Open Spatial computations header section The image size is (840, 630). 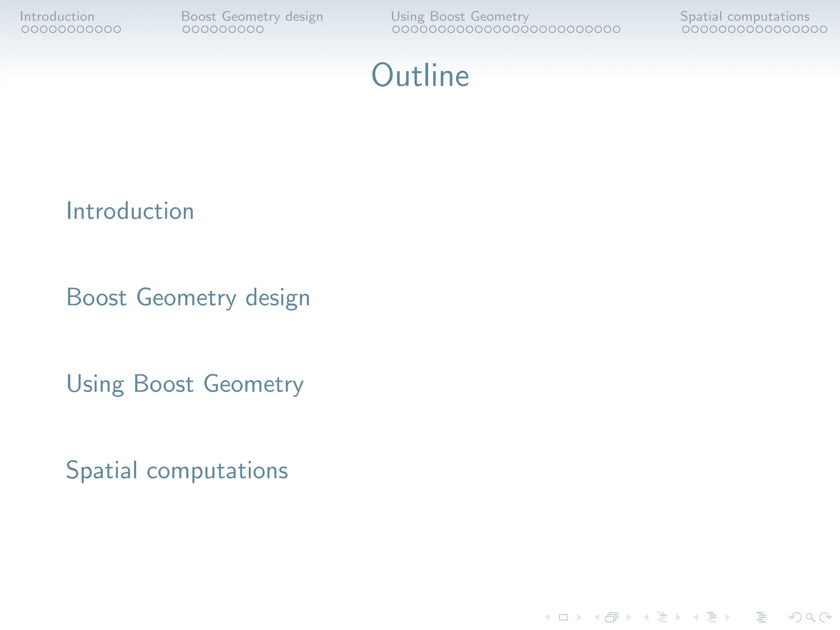coord(745,16)
